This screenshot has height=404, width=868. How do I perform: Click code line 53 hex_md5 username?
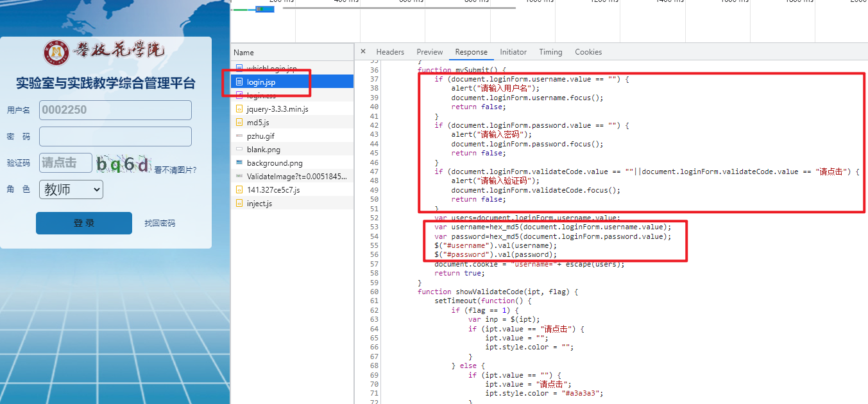click(552, 227)
